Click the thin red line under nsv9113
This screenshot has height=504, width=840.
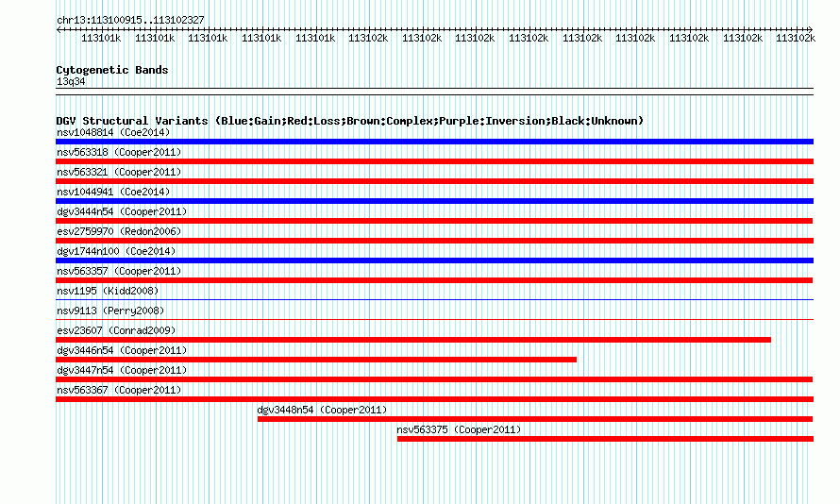pos(434,320)
